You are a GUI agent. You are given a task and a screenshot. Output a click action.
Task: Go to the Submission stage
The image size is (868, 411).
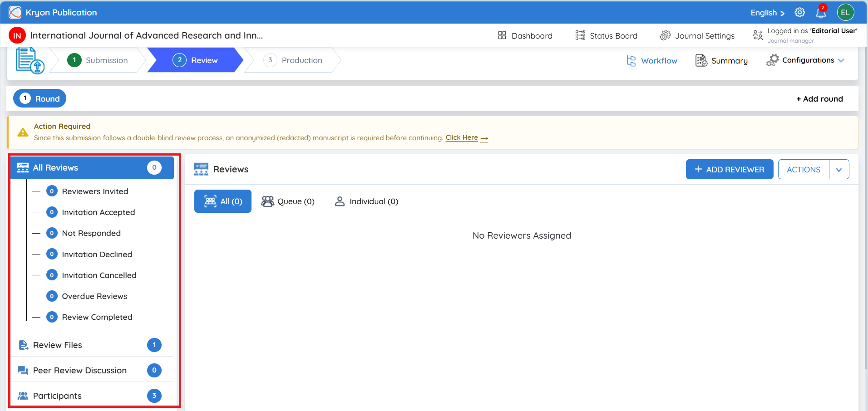97,60
